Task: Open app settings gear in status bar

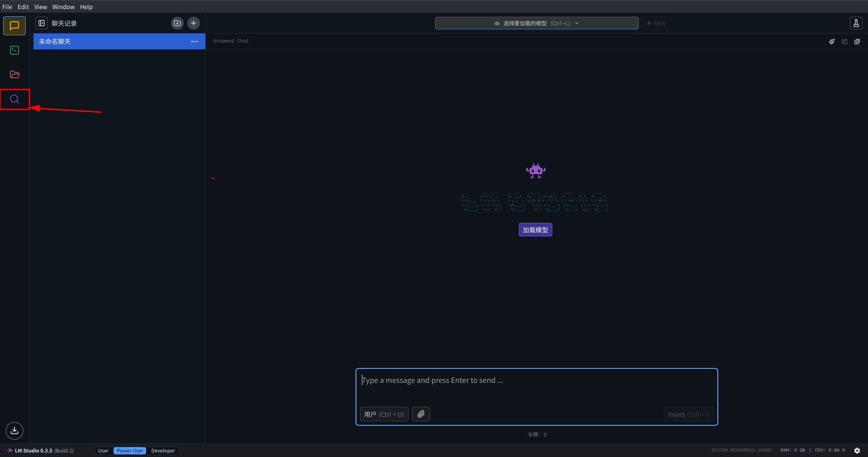Action: pos(857,451)
